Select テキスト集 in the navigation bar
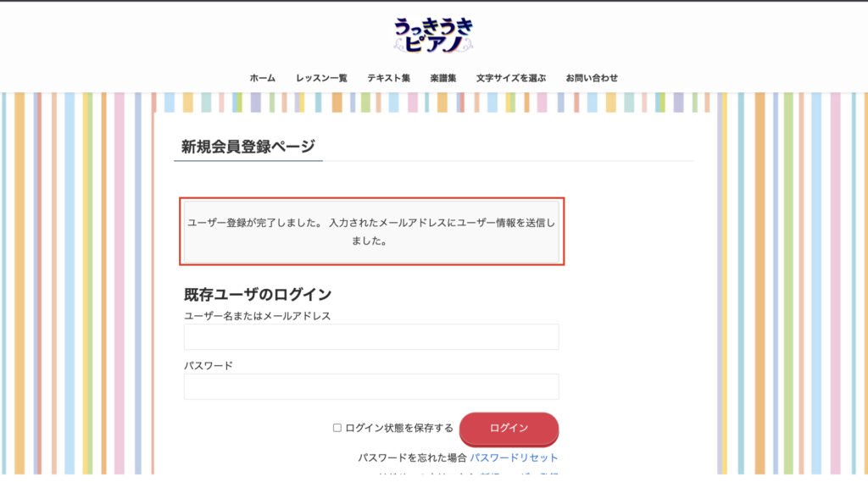This screenshot has height=488, width=868. point(388,78)
